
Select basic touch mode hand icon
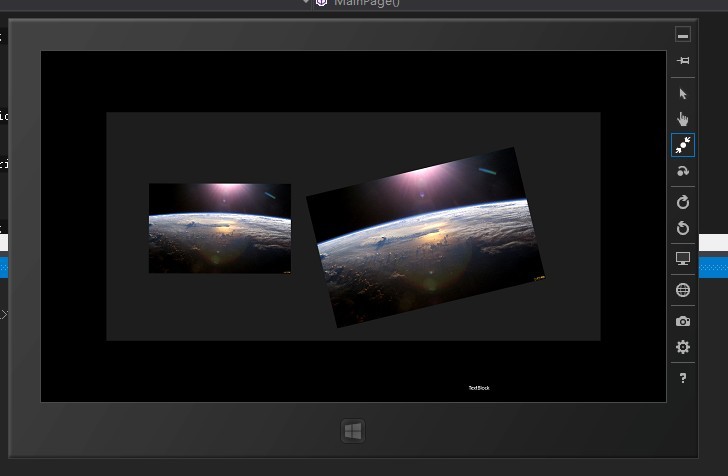tap(682, 119)
